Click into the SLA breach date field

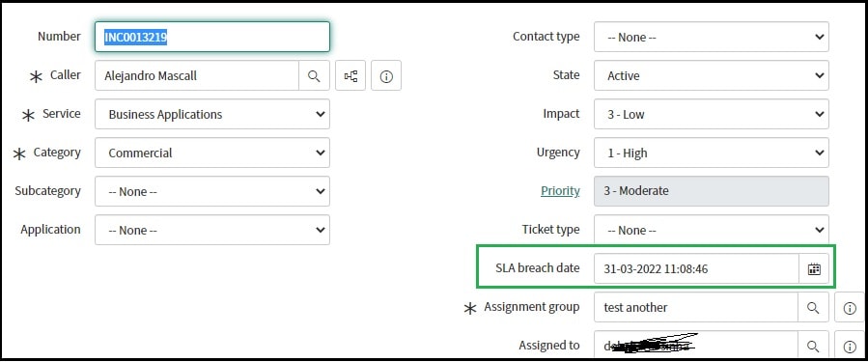coord(696,269)
